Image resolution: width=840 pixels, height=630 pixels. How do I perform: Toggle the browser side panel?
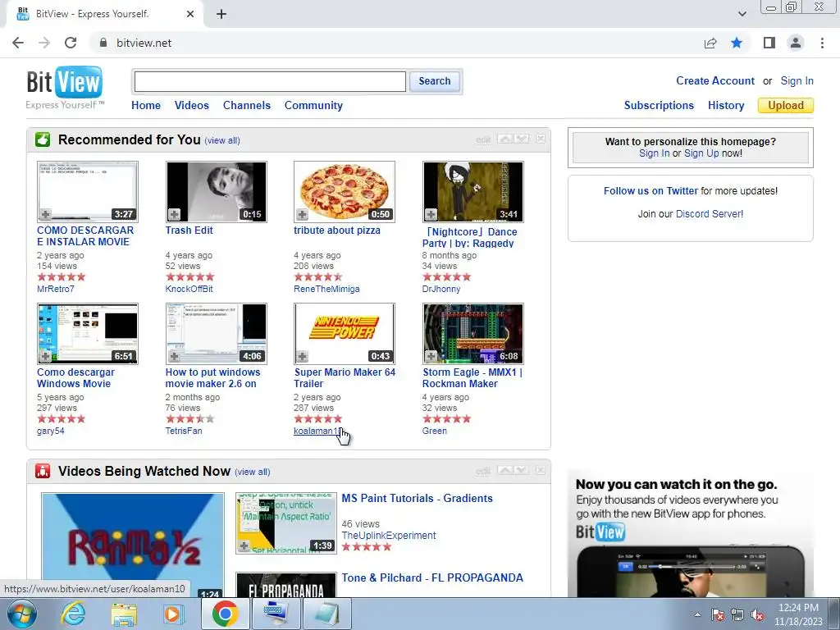(x=769, y=43)
